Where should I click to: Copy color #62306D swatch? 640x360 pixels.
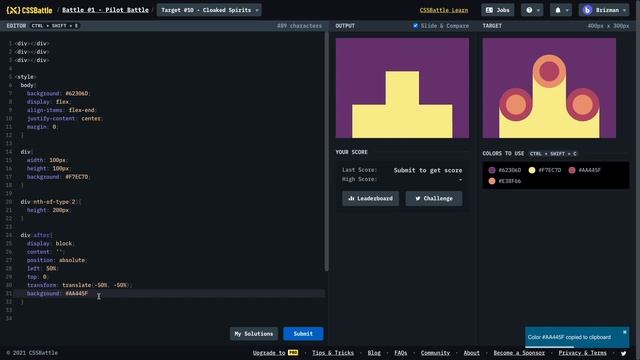click(x=492, y=170)
